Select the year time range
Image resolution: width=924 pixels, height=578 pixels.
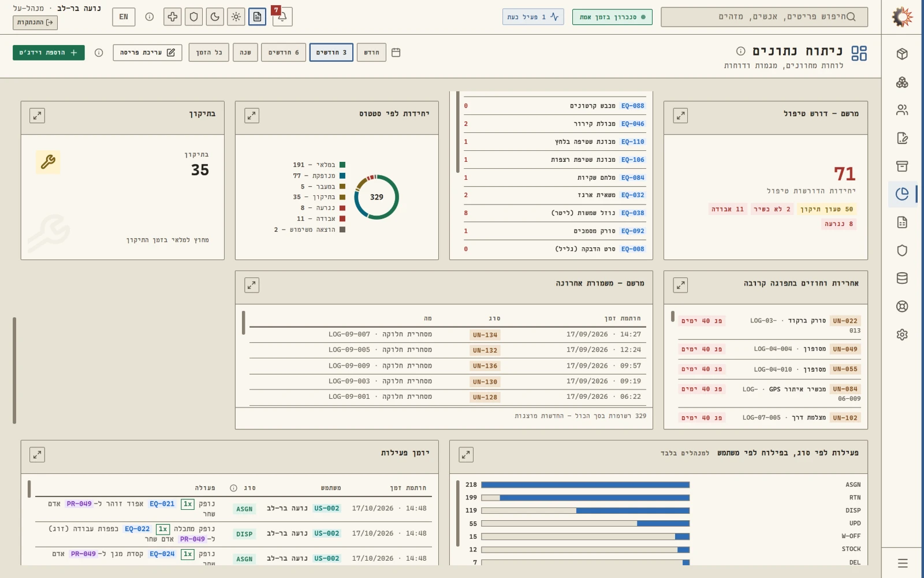click(x=245, y=53)
